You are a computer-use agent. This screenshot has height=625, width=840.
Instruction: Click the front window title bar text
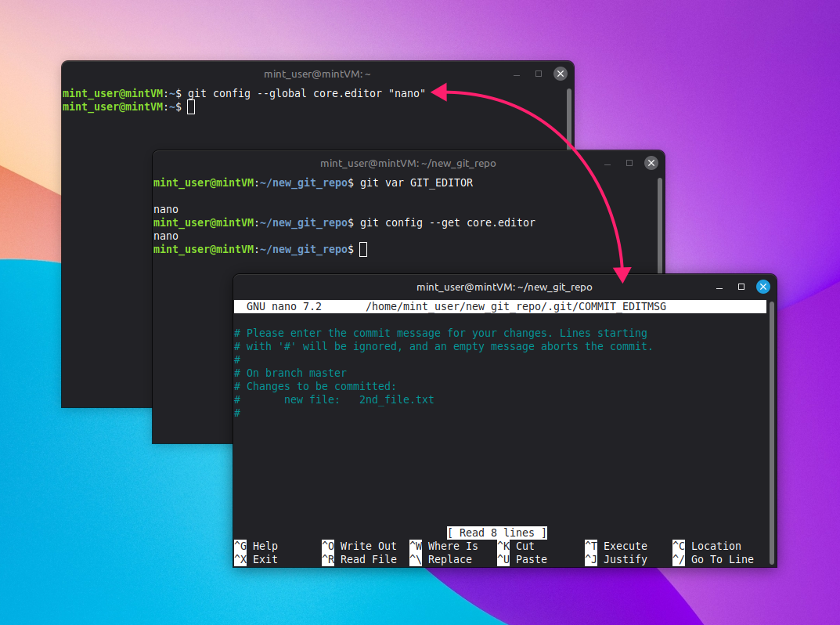(x=504, y=287)
